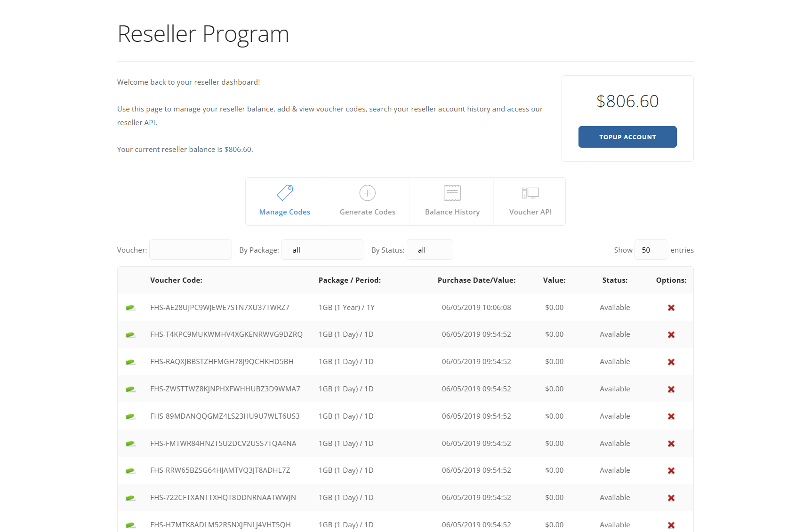Image resolution: width=811 pixels, height=532 pixels.
Task: Switch to the Balance History tab
Action: pos(452,212)
